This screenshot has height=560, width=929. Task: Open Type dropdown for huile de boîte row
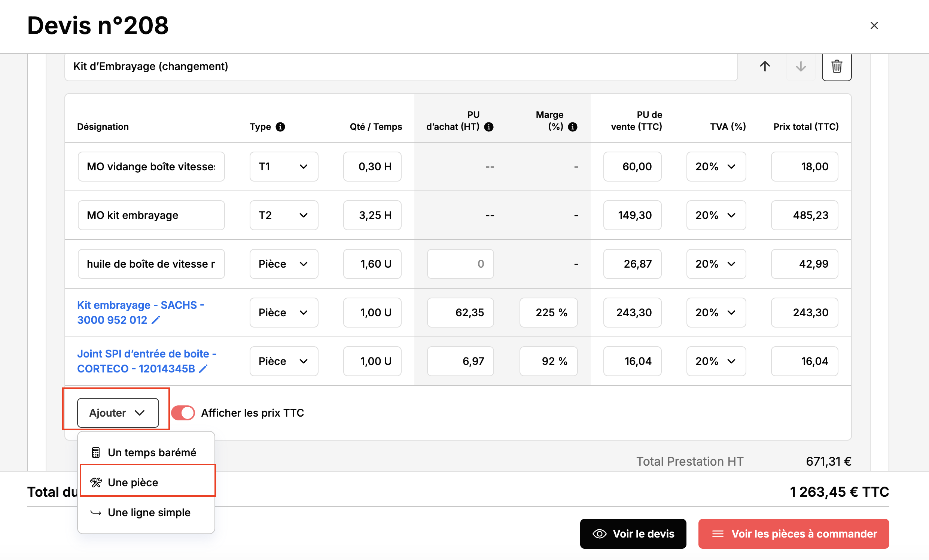(x=283, y=264)
